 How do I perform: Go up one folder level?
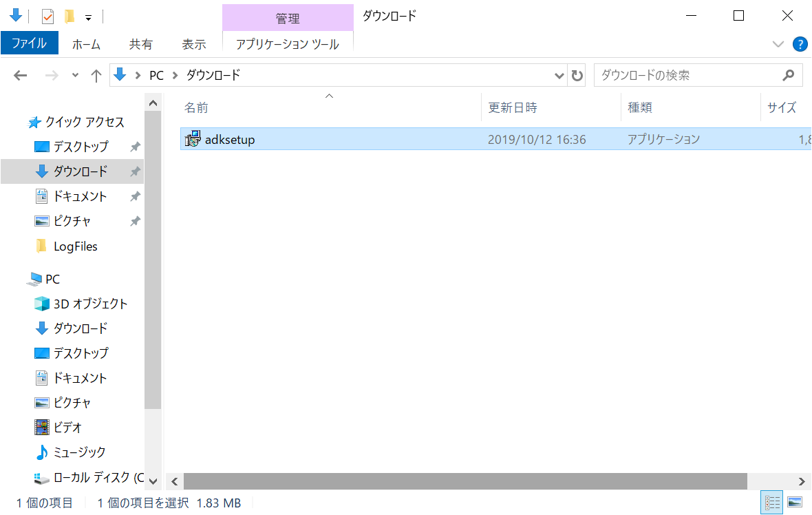coord(96,76)
